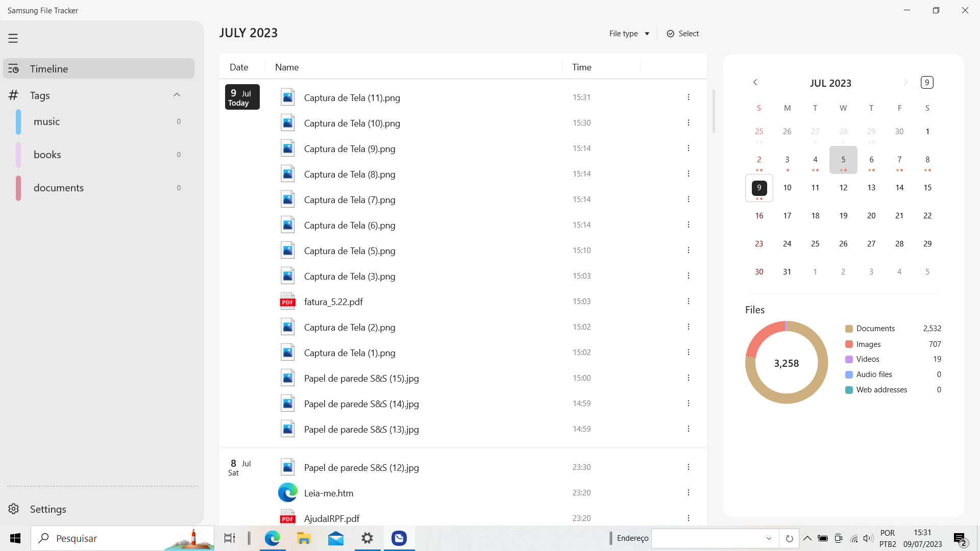Open the hamburger navigation menu
The image size is (980, 551).
click(13, 38)
